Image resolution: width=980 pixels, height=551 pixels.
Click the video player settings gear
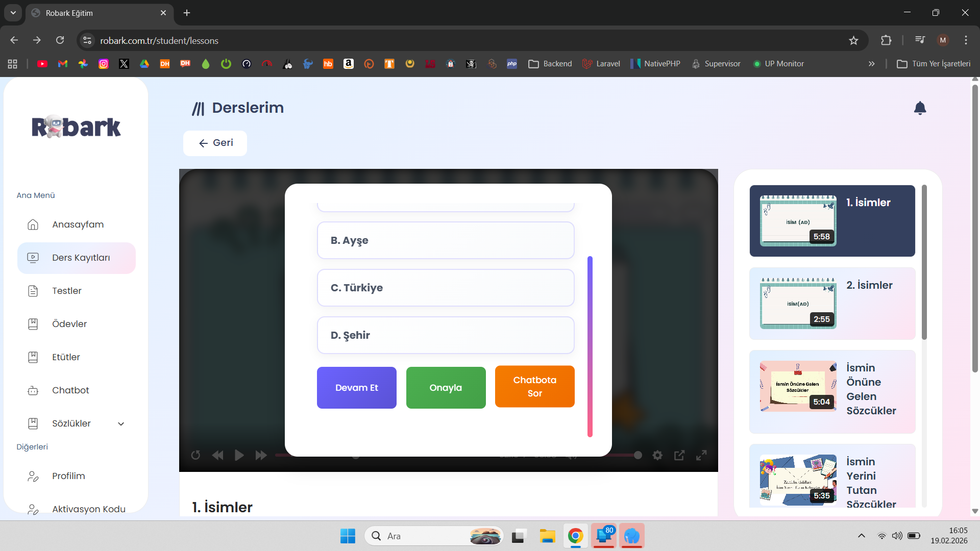(x=657, y=455)
